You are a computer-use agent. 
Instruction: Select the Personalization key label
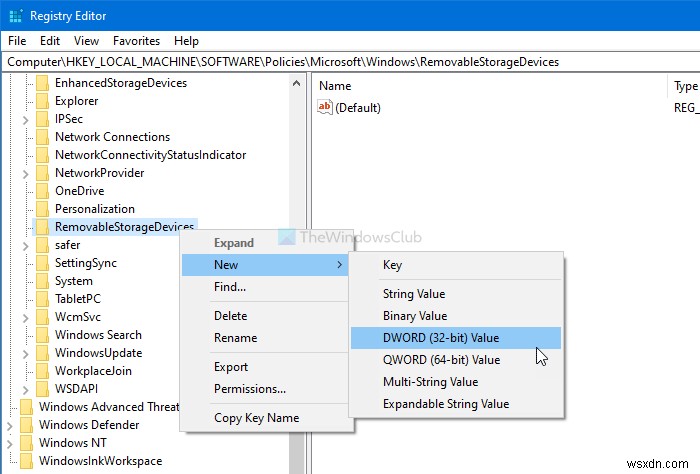[95, 209]
